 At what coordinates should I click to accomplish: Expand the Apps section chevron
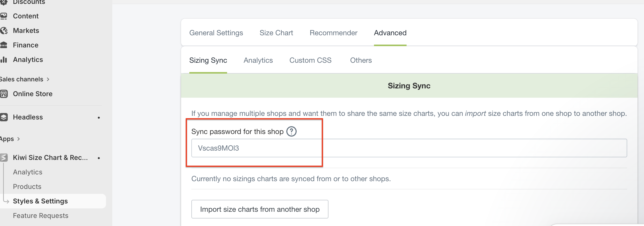pyautogui.click(x=18, y=139)
